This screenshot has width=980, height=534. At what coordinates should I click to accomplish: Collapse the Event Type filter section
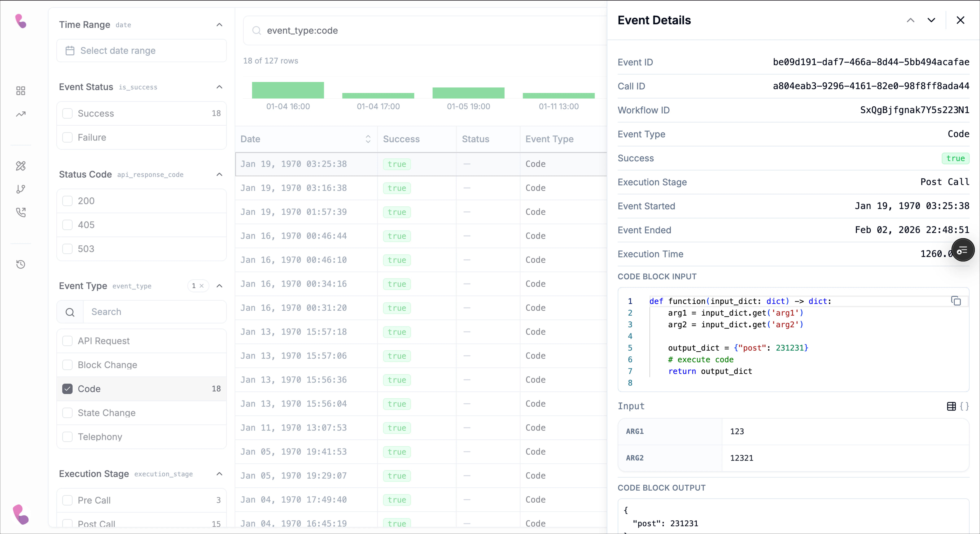pos(220,286)
